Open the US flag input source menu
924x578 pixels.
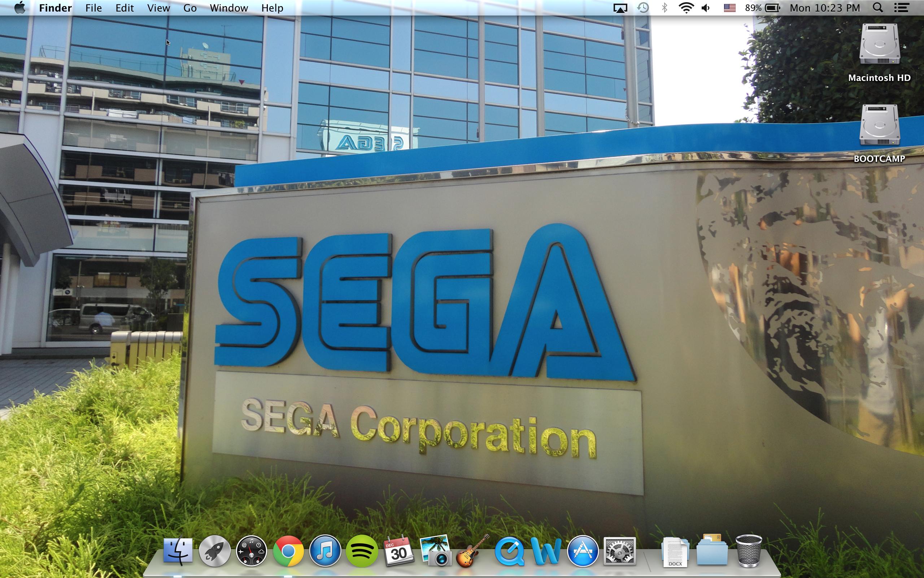(730, 8)
